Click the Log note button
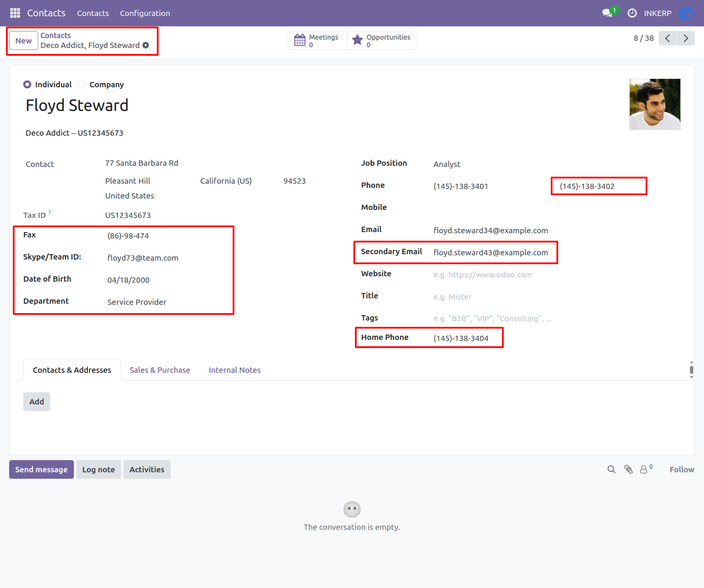 (x=98, y=469)
